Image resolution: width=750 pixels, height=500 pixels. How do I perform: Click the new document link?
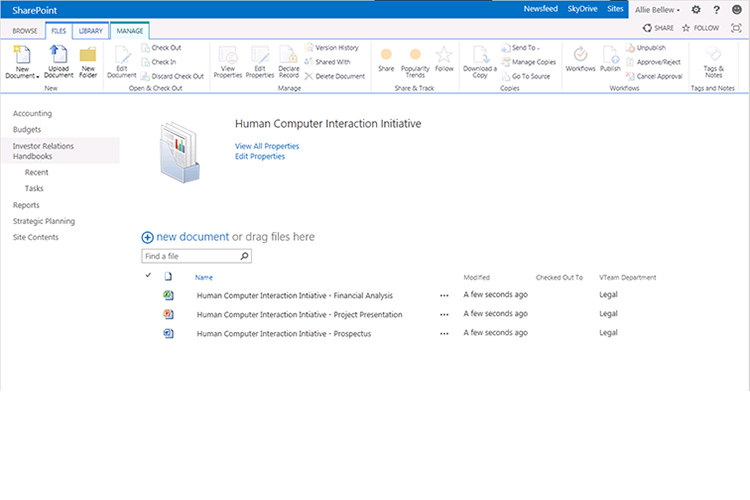click(192, 237)
